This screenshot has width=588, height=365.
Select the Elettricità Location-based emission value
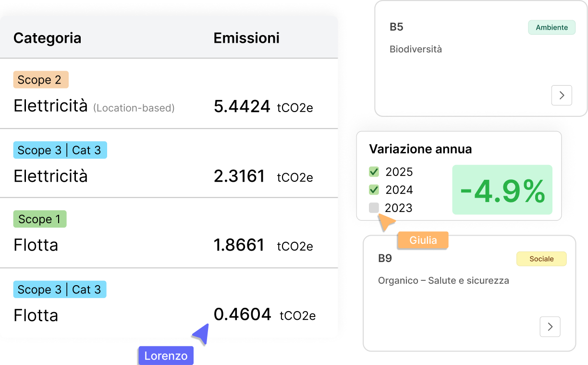coord(242,106)
